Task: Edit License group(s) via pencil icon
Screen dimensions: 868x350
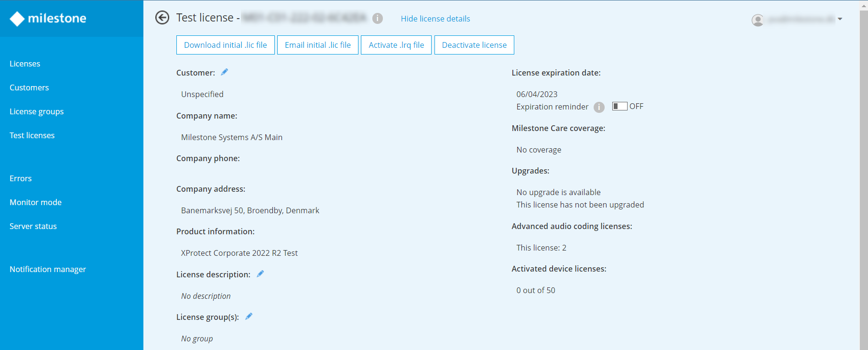Action: (249, 317)
